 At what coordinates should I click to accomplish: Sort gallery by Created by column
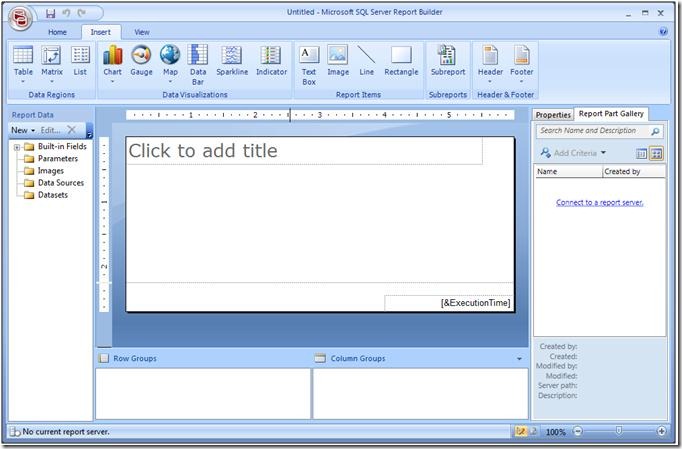tap(634, 171)
